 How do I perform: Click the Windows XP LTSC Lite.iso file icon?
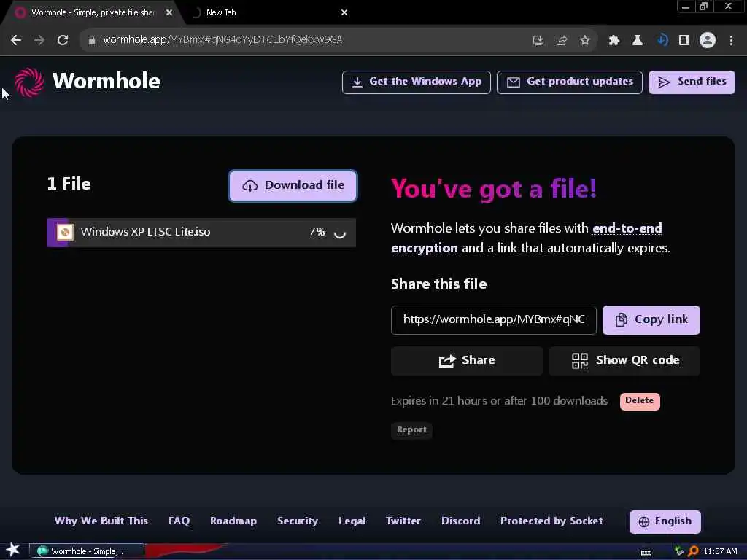pyautogui.click(x=65, y=232)
